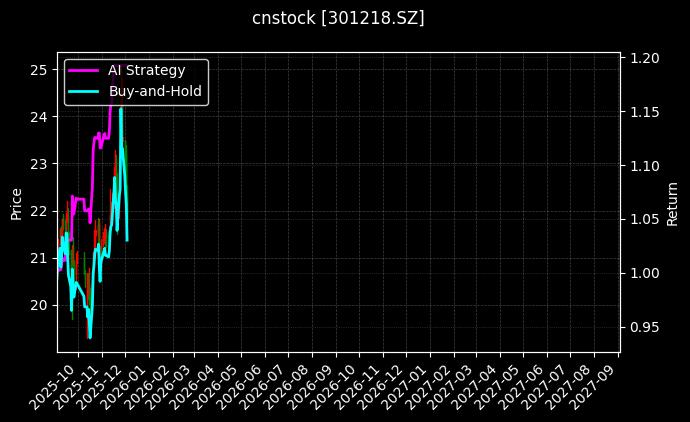Click the Return axis label
690x422 pixels.
pos(672,203)
